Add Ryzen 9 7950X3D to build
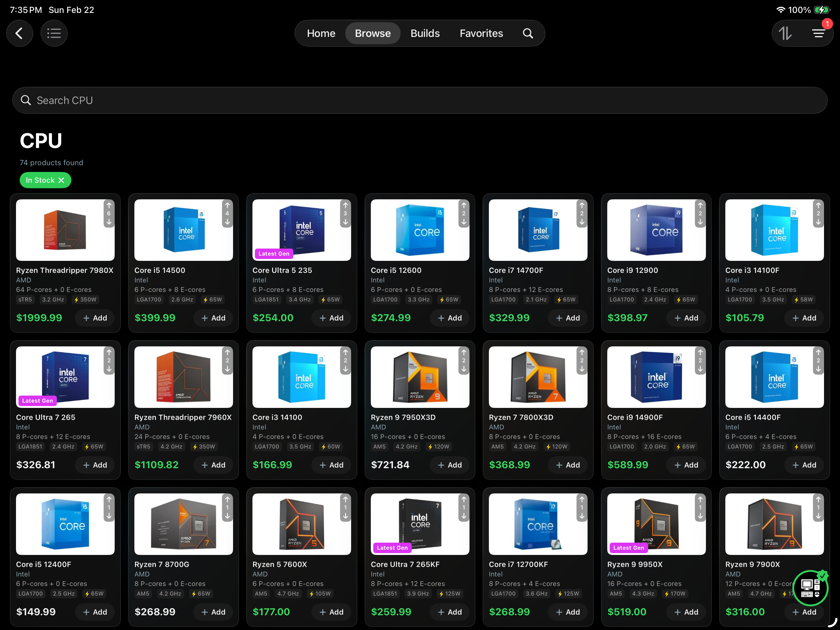 (x=450, y=465)
